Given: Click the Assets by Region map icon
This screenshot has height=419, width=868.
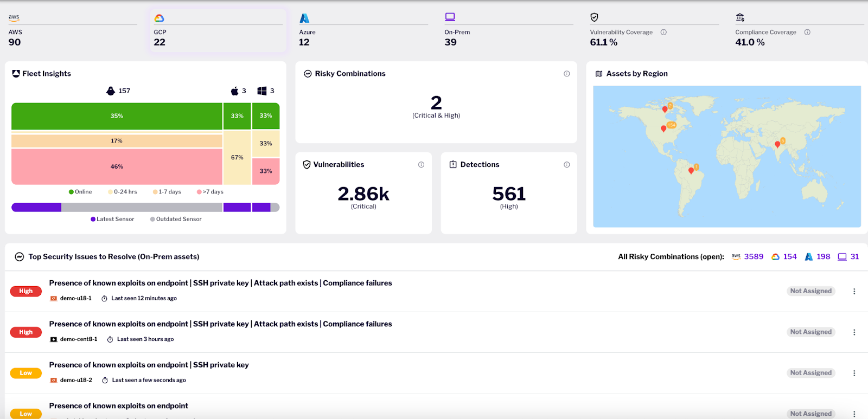Looking at the screenshot, I should [599, 74].
